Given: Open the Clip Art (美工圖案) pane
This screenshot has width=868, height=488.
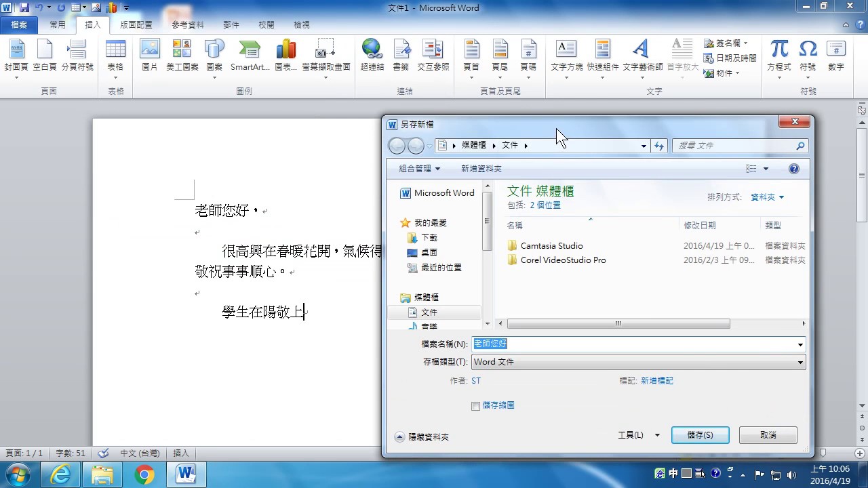Looking at the screenshot, I should [x=182, y=58].
